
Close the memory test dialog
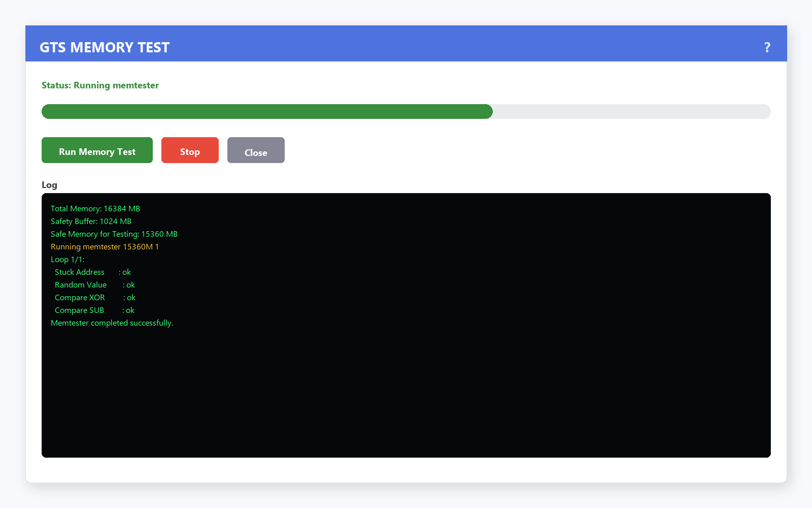pyautogui.click(x=256, y=150)
